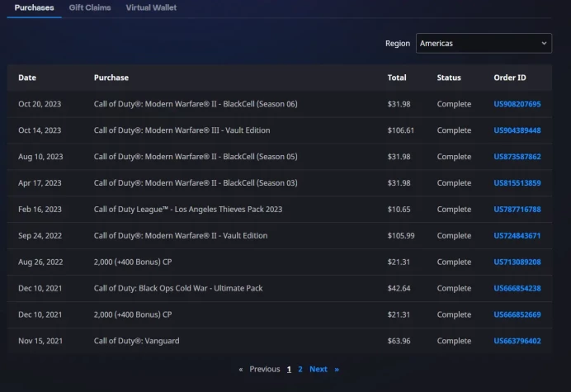Open order US663796402
The image size is (571, 392).
pyautogui.click(x=517, y=341)
